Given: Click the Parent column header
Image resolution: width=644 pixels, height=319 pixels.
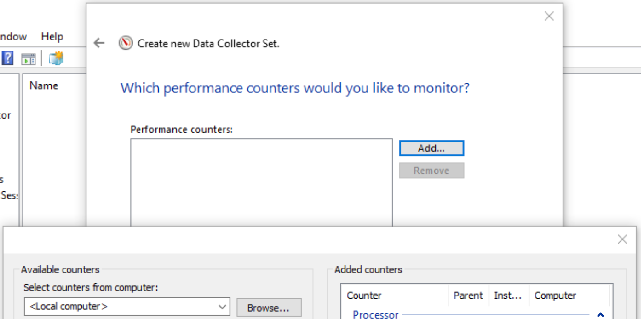Looking at the screenshot, I should (468, 296).
